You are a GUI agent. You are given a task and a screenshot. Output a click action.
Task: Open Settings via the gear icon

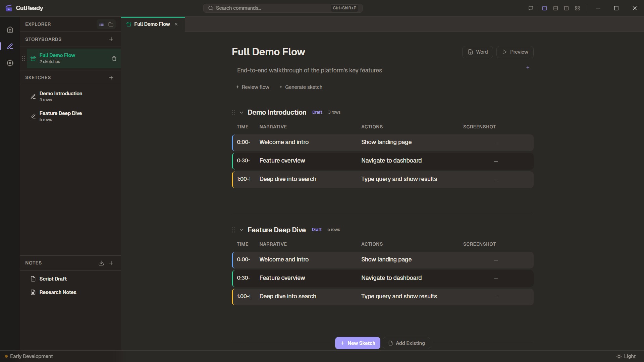pyautogui.click(x=10, y=63)
